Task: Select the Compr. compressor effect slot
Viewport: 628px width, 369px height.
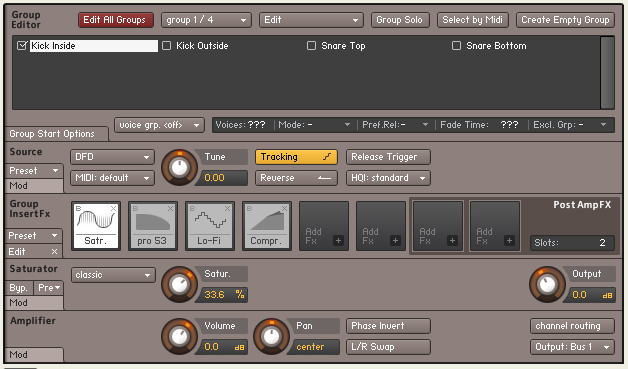Action: (x=266, y=226)
